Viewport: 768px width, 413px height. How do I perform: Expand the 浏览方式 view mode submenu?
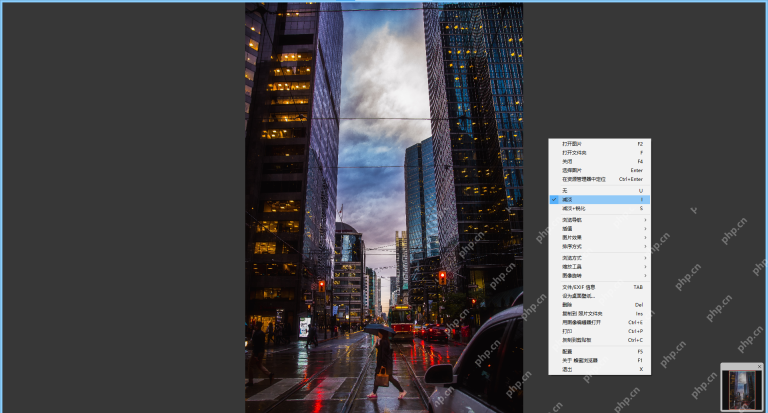tap(600, 258)
